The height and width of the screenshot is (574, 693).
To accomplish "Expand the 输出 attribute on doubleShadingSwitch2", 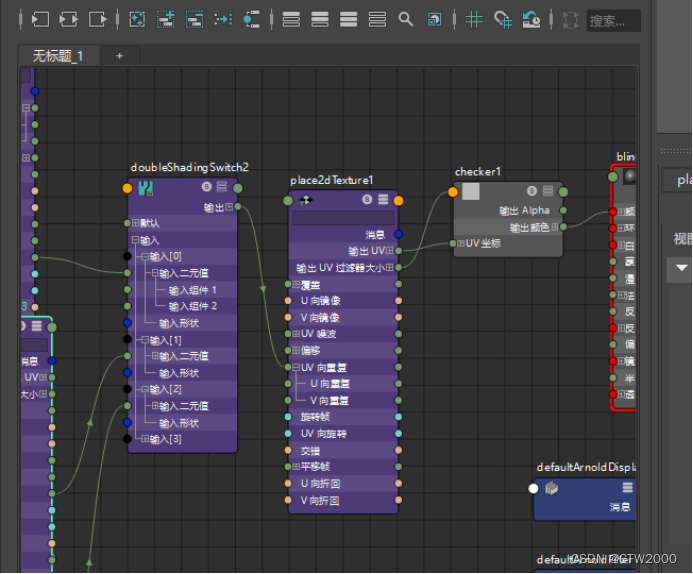I will click(x=229, y=206).
